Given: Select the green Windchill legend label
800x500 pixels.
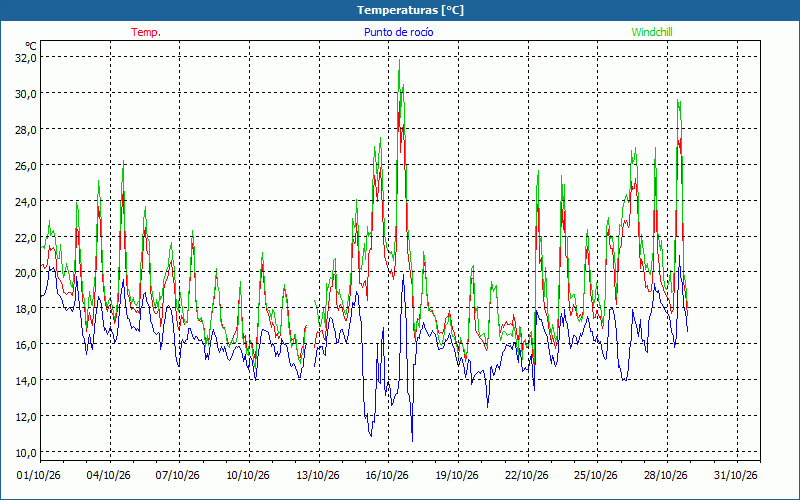Looking at the screenshot, I should tap(652, 32).
